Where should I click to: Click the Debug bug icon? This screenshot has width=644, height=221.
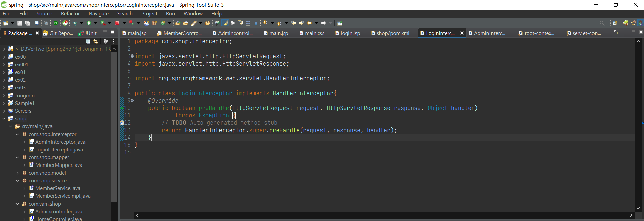[75, 23]
